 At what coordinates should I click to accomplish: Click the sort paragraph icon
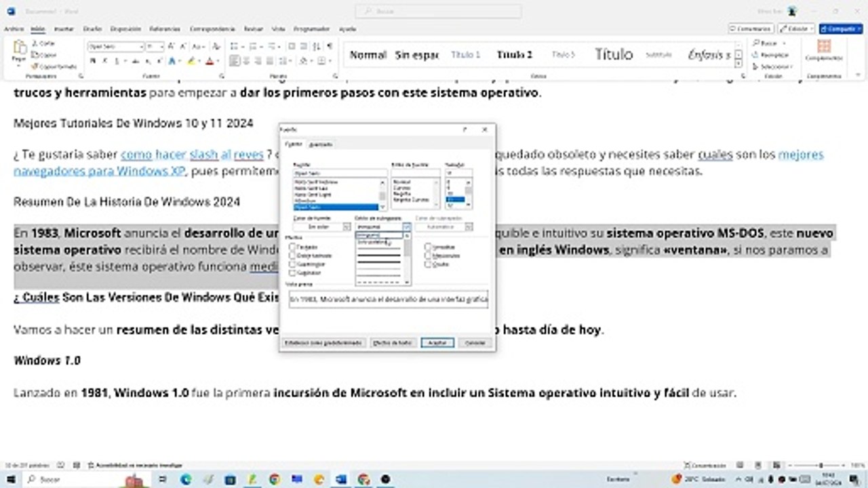point(317,46)
